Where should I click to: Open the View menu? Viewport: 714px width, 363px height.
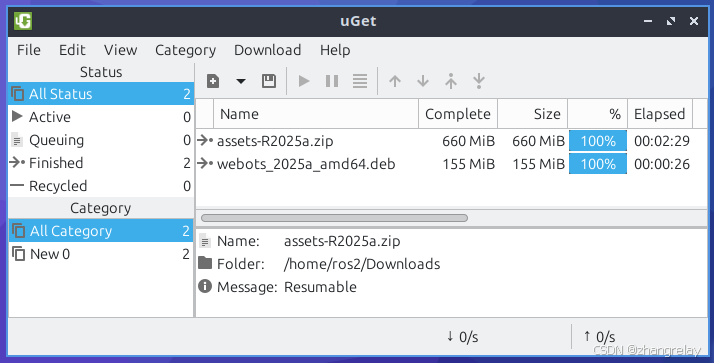[x=120, y=50]
